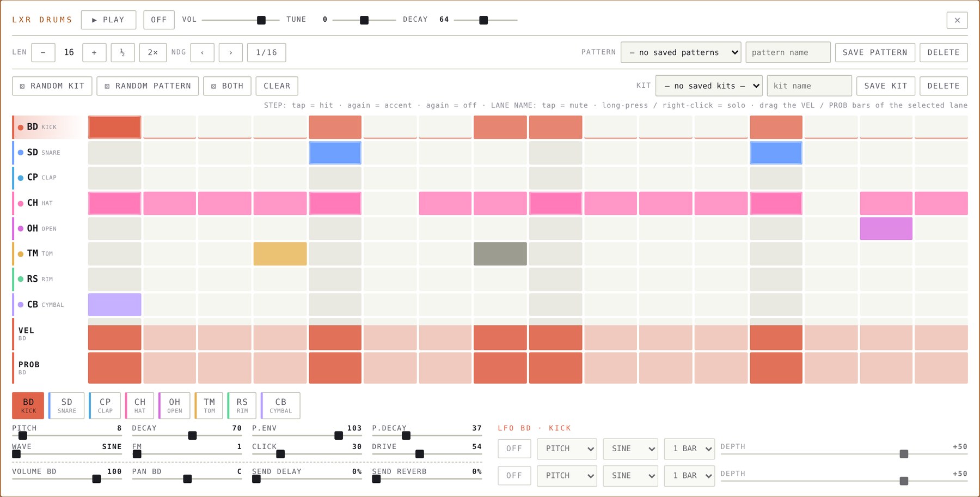The image size is (980, 497).
Task: Open the first LFO PITCH target dropdown
Action: [x=567, y=448]
